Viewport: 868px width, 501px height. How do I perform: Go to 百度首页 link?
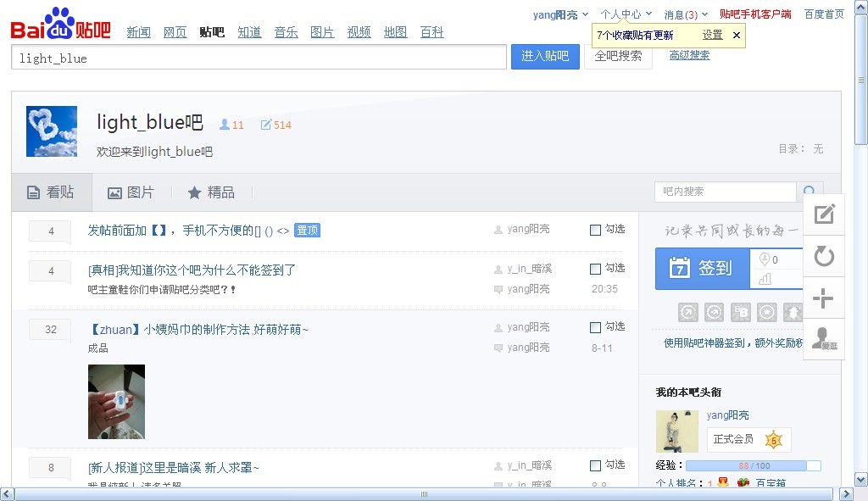[x=824, y=14]
